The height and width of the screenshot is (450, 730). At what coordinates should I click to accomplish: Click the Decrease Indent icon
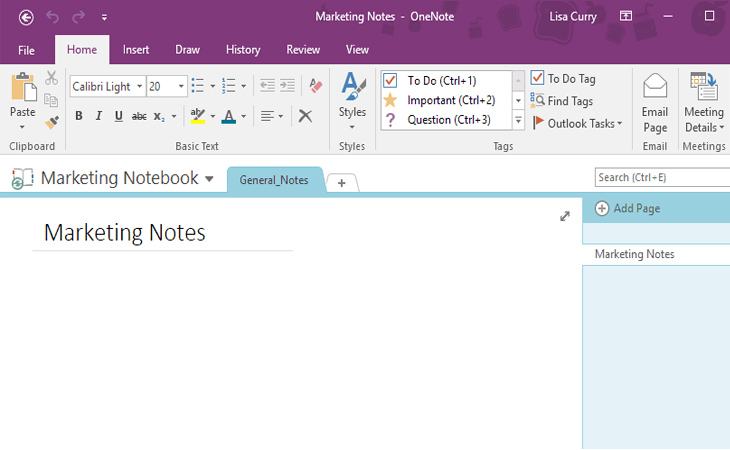(x=267, y=86)
